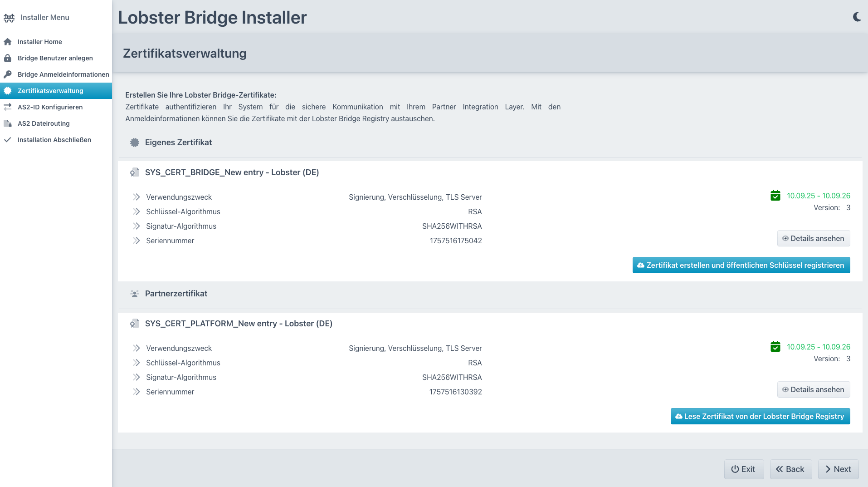Toggle dark mode with the moon icon

(857, 17)
